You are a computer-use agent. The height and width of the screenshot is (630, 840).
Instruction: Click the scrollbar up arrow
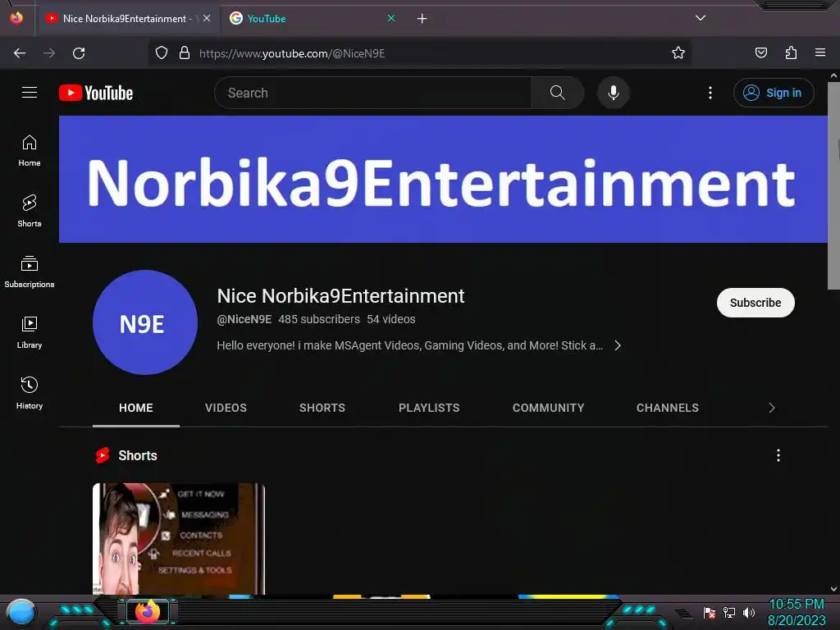point(833,75)
